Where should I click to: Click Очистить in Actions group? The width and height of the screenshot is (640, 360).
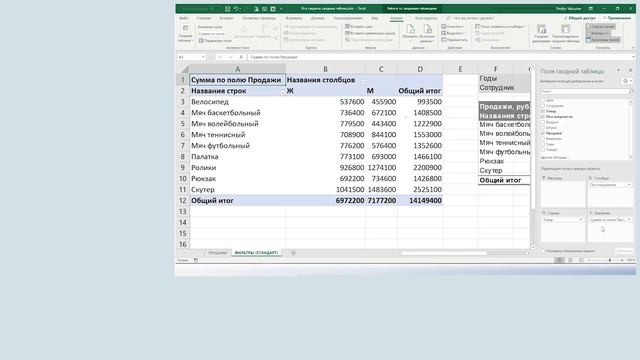(x=453, y=27)
